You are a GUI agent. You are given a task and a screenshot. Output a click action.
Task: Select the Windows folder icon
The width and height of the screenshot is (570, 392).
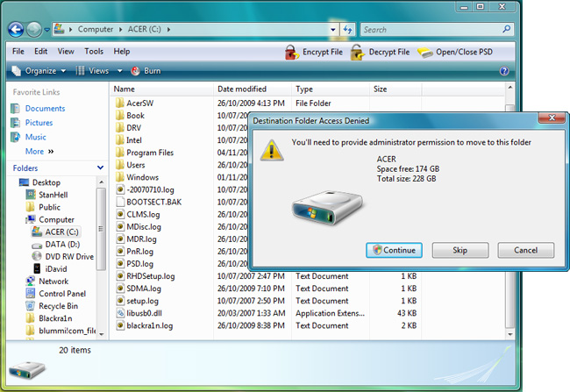pyautogui.click(x=119, y=177)
